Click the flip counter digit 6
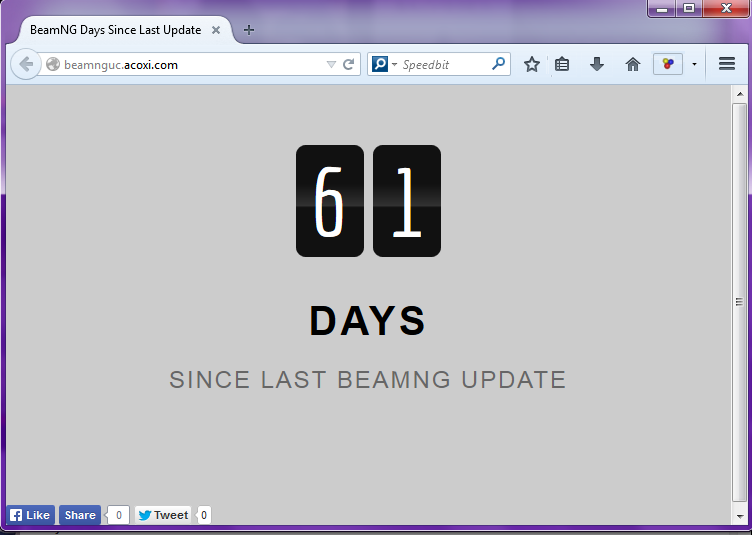Image resolution: width=752 pixels, height=535 pixels. (x=329, y=201)
